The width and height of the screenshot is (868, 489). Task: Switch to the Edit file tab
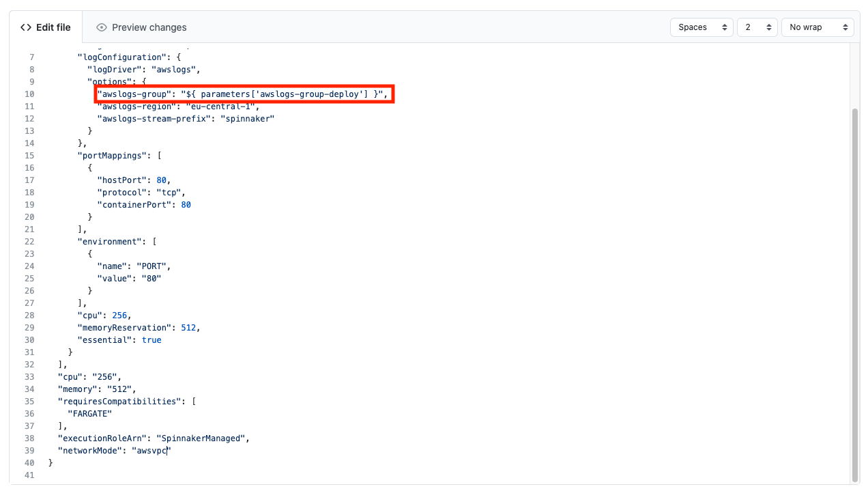(x=45, y=27)
